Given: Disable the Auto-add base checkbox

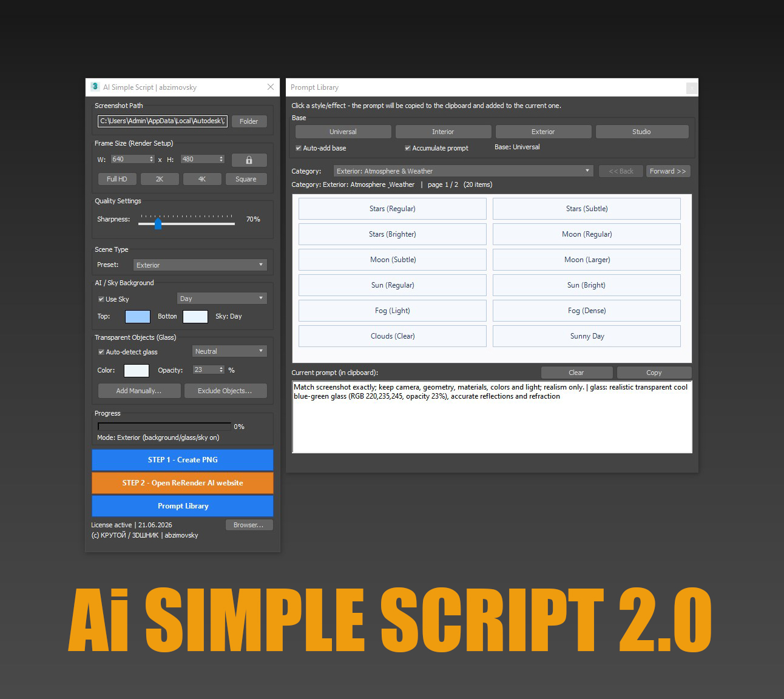Looking at the screenshot, I should pyautogui.click(x=299, y=148).
